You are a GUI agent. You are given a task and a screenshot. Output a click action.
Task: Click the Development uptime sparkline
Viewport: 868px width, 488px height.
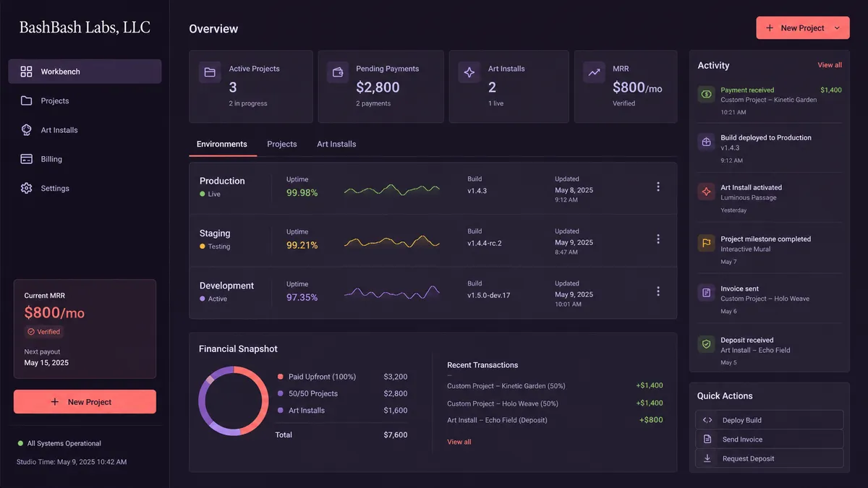[x=391, y=293]
